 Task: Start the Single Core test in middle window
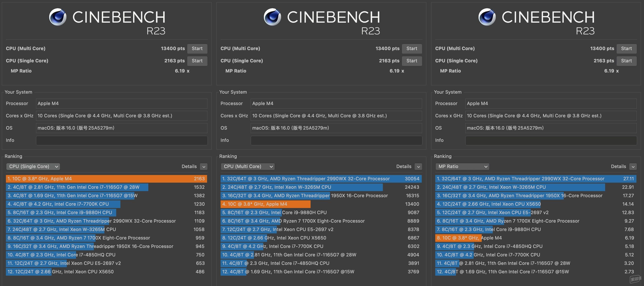(412, 61)
